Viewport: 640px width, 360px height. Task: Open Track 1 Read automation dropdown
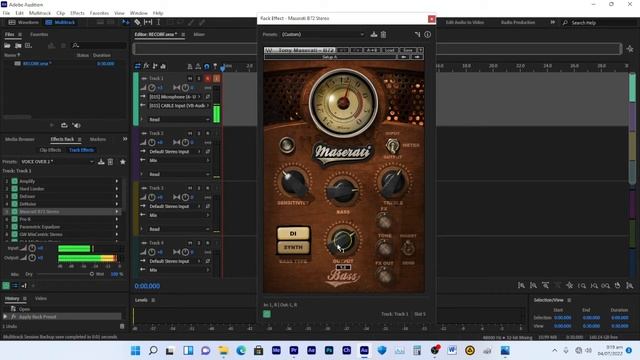179,120
